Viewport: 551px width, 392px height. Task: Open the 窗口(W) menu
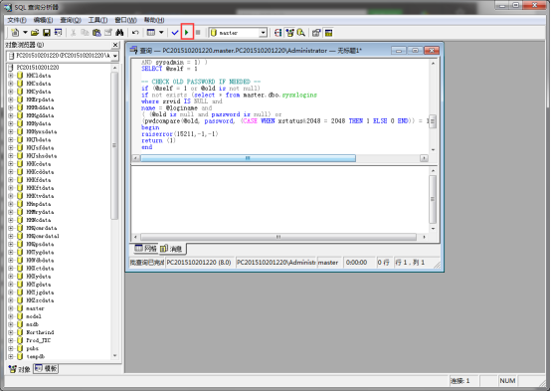tap(125, 20)
